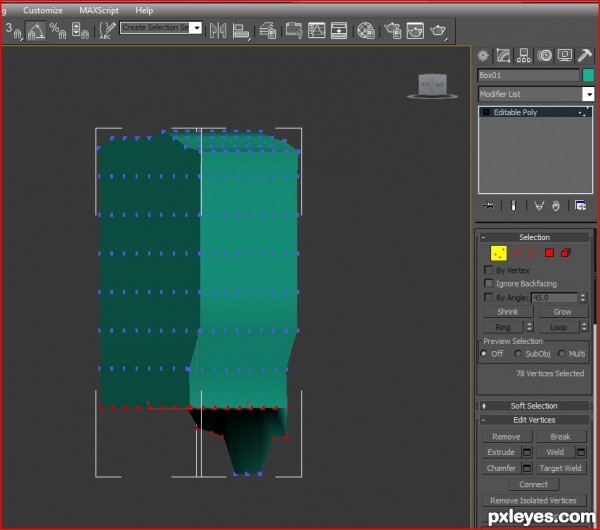Image resolution: width=600 pixels, height=530 pixels.
Task: Open the Schematic View icon
Action: pos(339,31)
